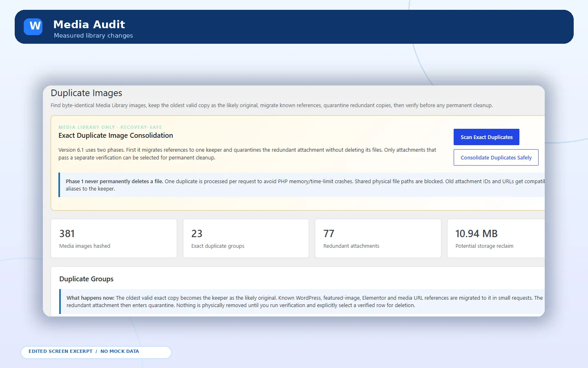Image resolution: width=588 pixels, height=368 pixels.
Task: Click the Exact Duplicate Image Consolidation heading
Action: (x=116, y=135)
